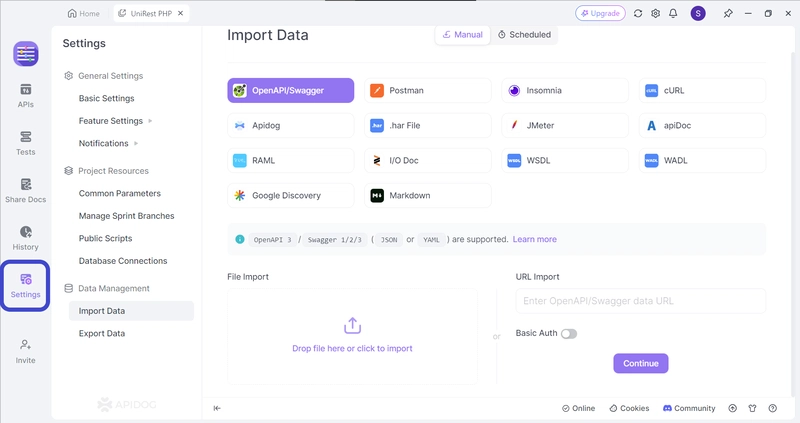Select .har File import format
Image resolution: width=800 pixels, height=423 pixels.
pyautogui.click(x=428, y=126)
